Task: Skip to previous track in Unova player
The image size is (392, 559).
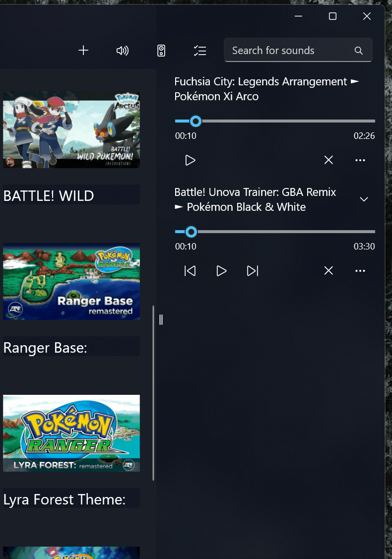Action: click(x=190, y=271)
